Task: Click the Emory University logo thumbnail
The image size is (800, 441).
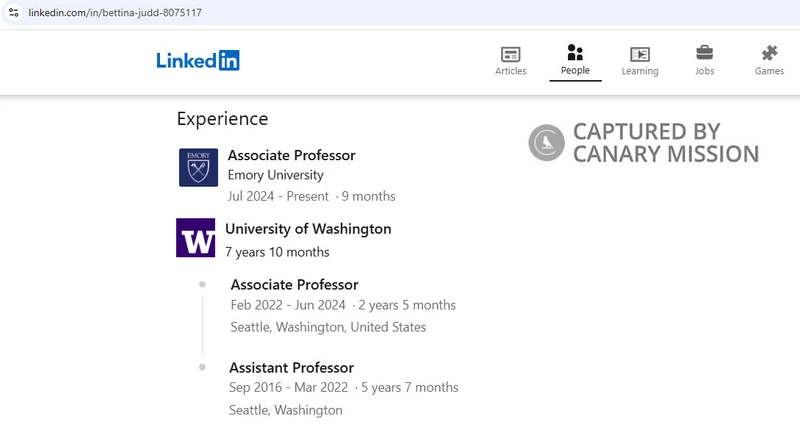Action: click(198, 167)
